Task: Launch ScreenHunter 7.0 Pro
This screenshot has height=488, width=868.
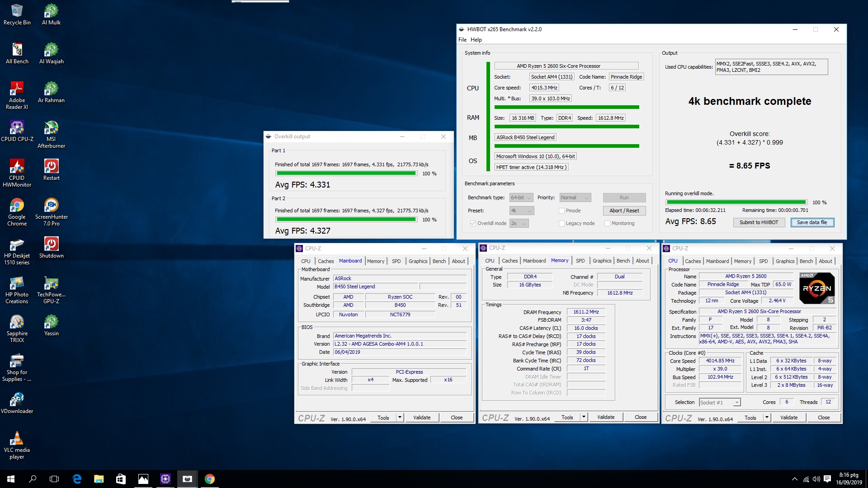Action: click(51, 212)
